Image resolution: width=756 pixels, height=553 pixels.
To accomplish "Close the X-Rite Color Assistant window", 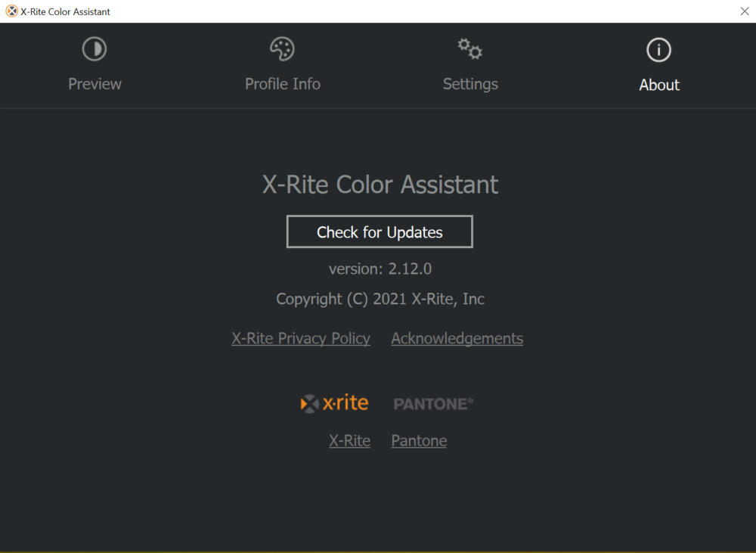I will point(744,11).
